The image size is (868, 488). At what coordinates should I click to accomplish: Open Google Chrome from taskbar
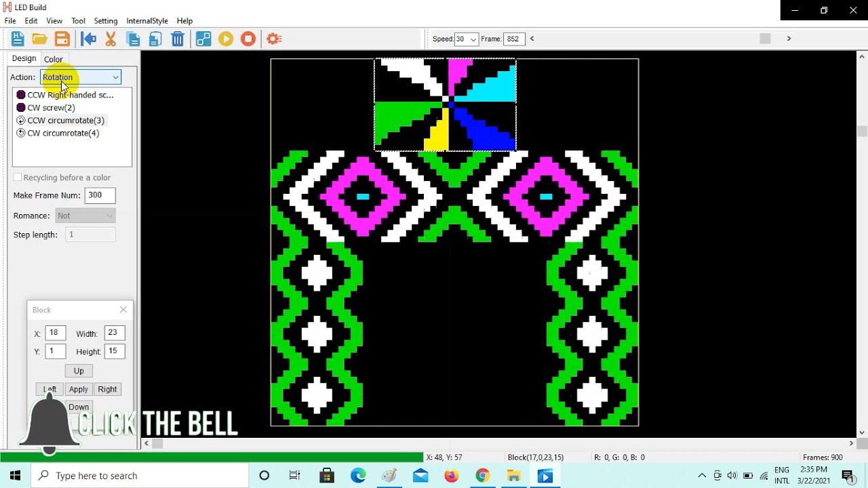[482, 476]
